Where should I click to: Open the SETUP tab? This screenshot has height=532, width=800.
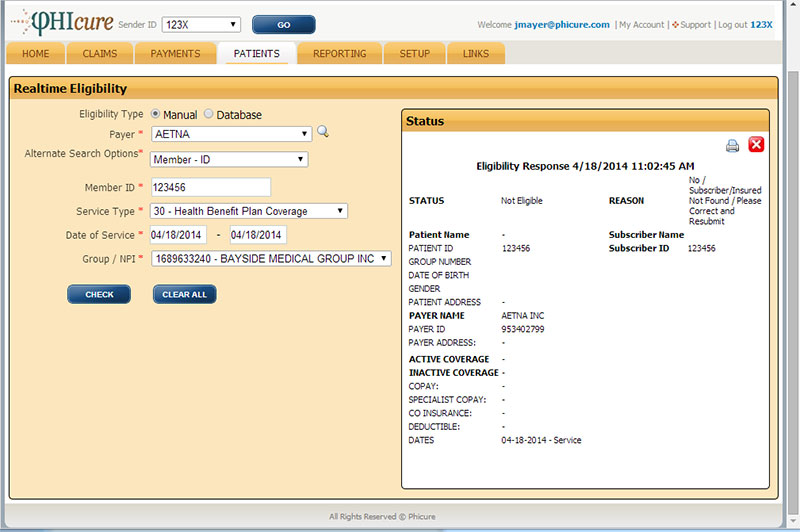click(x=415, y=54)
